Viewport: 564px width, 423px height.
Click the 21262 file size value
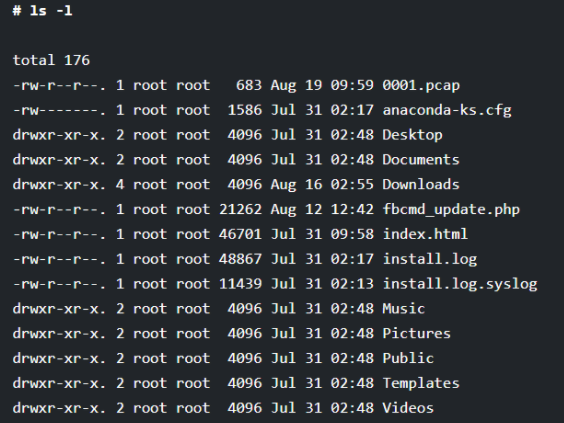tap(240, 210)
